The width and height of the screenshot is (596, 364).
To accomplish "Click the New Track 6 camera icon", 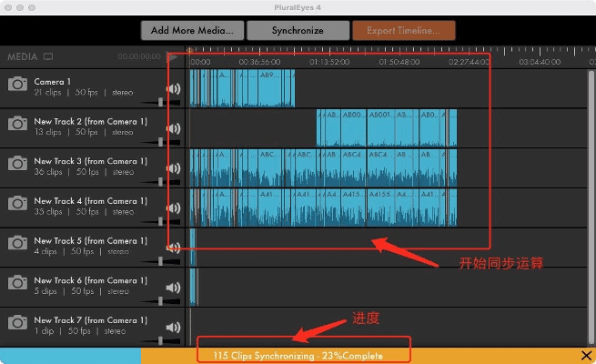I will pyautogui.click(x=18, y=283).
